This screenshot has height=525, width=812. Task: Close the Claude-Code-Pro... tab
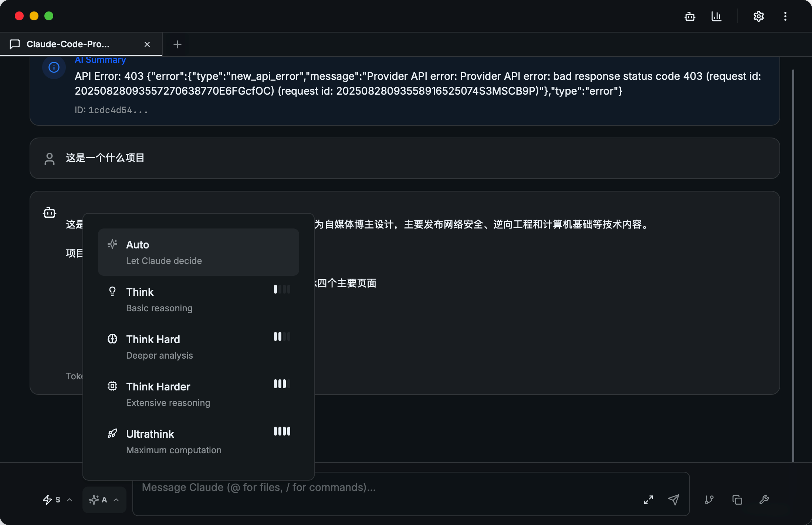[147, 44]
